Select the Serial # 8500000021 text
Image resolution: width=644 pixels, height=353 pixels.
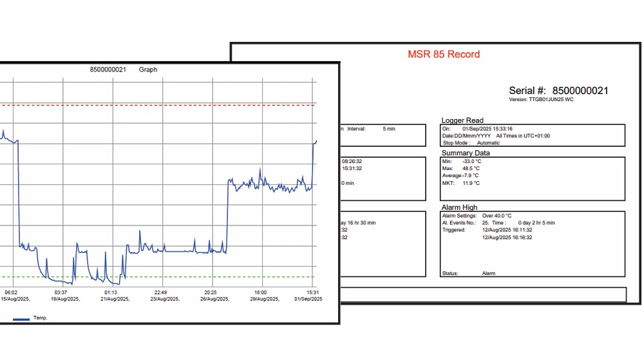point(558,91)
